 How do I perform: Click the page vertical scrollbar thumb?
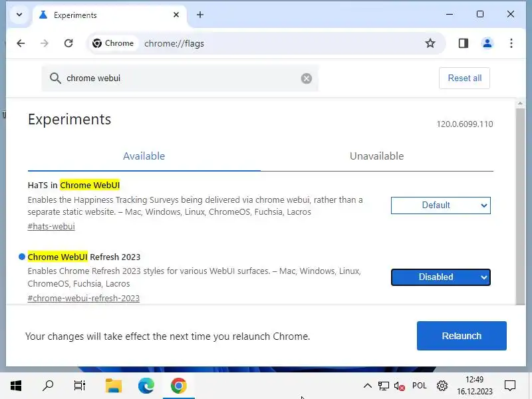[x=520, y=206]
